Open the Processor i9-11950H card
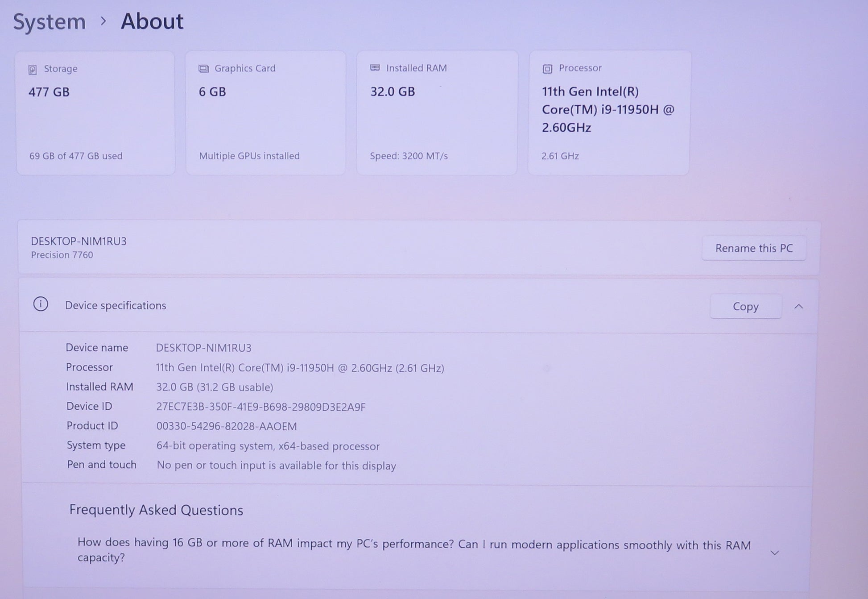The height and width of the screenshot is (599, 868). pos(609,113)
